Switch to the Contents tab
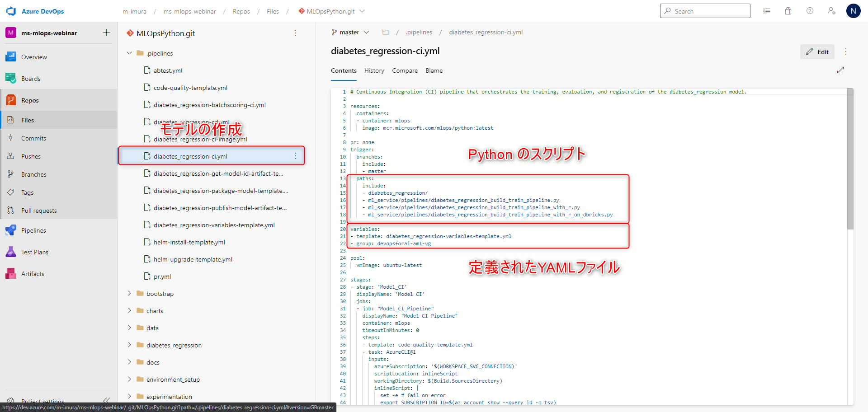868x412 pixels. pyautogui.click(x=344, y=70)
